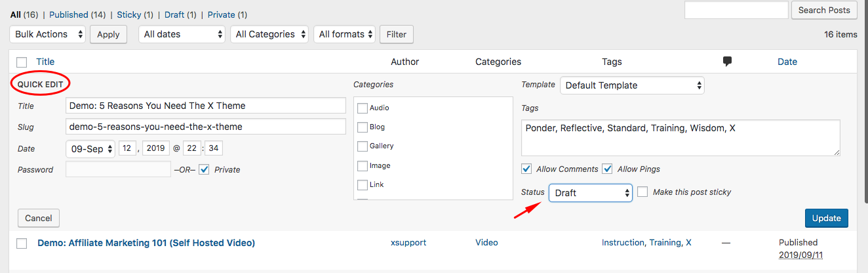Viewport: 868px width, 273px height.
Task: Expand the Bulk Actions dropdown
Action: [x=48, y=34]
